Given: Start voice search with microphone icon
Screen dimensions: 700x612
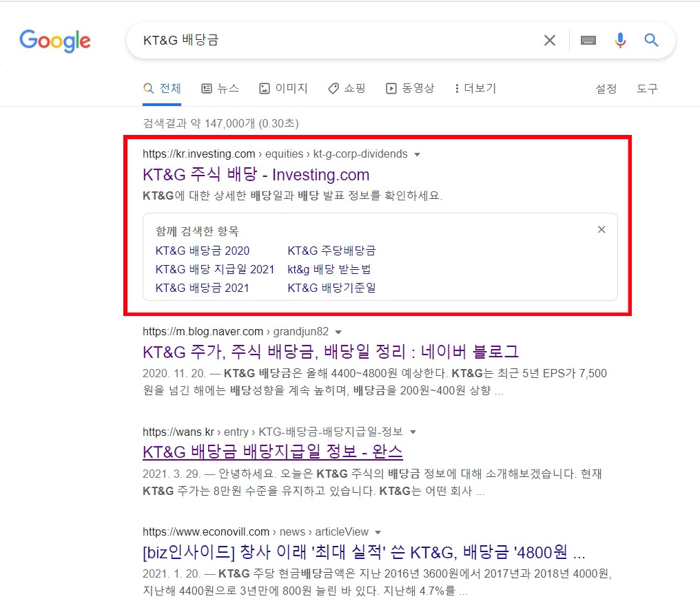Looking at the screenshot, I should (619, 40).
